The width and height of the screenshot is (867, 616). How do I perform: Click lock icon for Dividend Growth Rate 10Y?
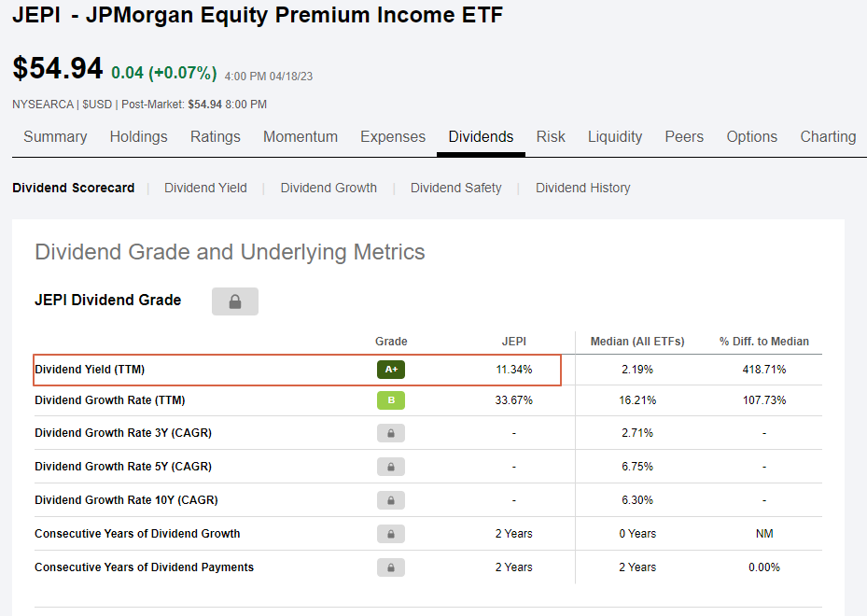pos(391,500)
